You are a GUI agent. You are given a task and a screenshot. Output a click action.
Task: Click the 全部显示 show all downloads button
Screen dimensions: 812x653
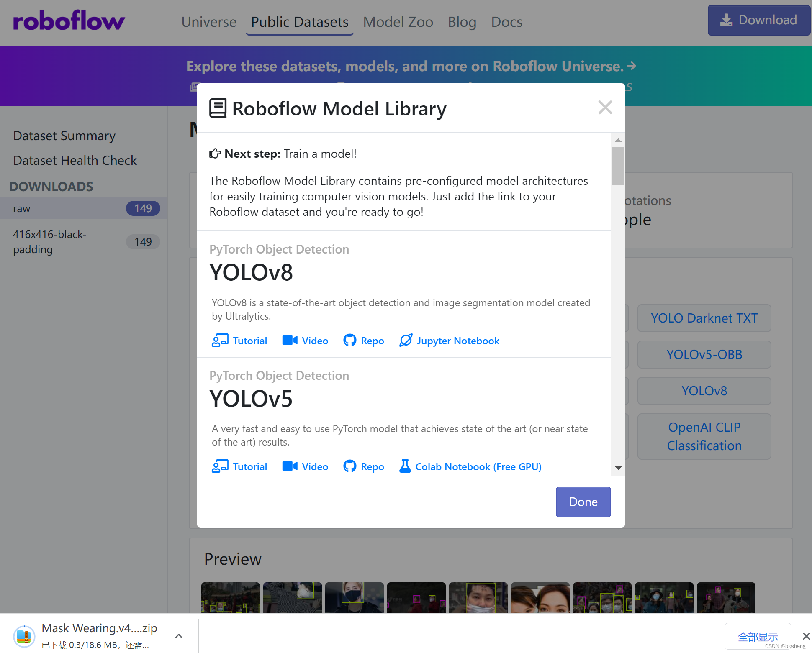click(758, 637)
